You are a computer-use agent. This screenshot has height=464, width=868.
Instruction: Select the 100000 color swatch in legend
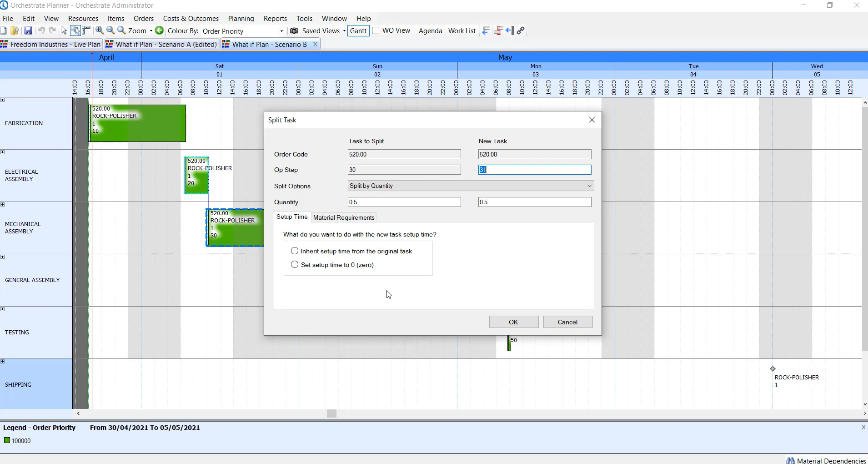pyautogui.click(x=6, y=440)
